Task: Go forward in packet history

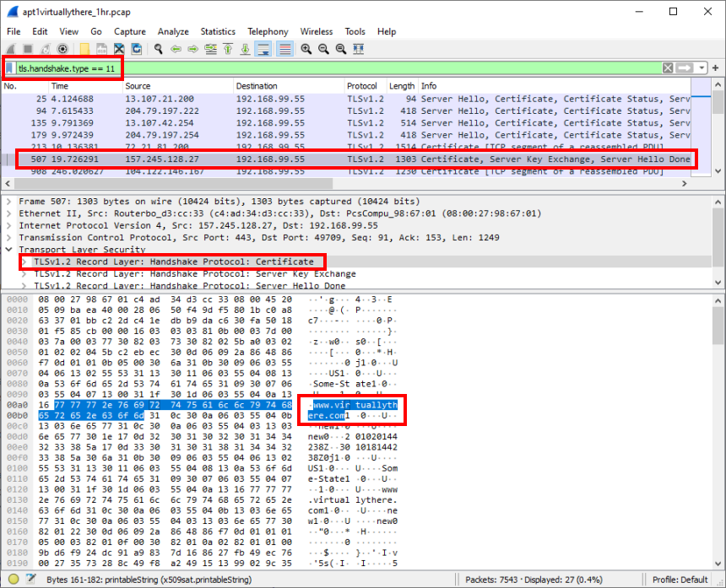Action: point(193,49)
